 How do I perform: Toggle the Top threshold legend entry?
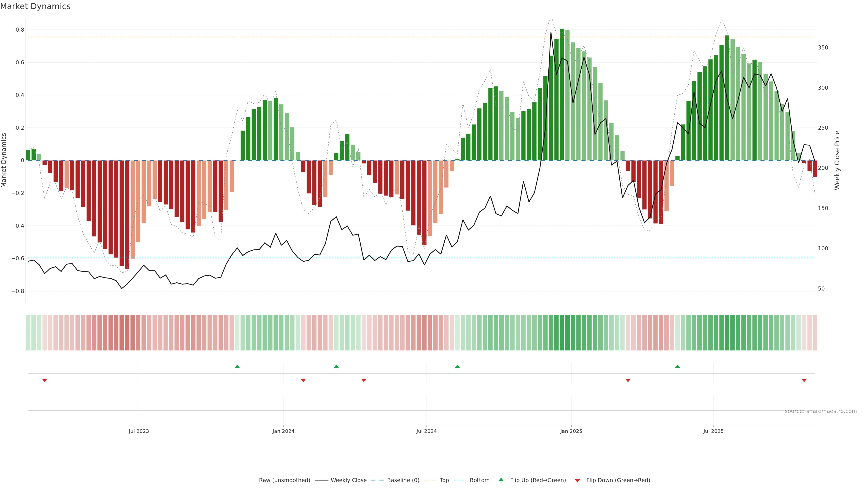pos(444,480)
